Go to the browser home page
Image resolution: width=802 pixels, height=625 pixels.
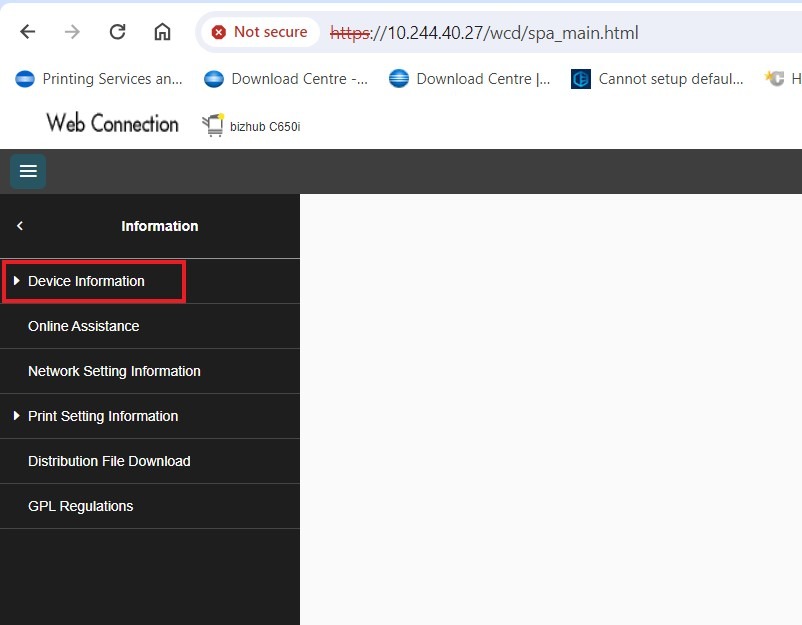point(162,32)
